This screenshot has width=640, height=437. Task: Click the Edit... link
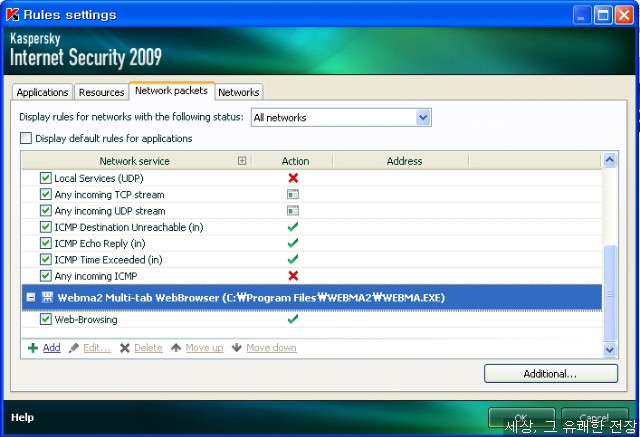pyautogui.click(x=97, y=348)
